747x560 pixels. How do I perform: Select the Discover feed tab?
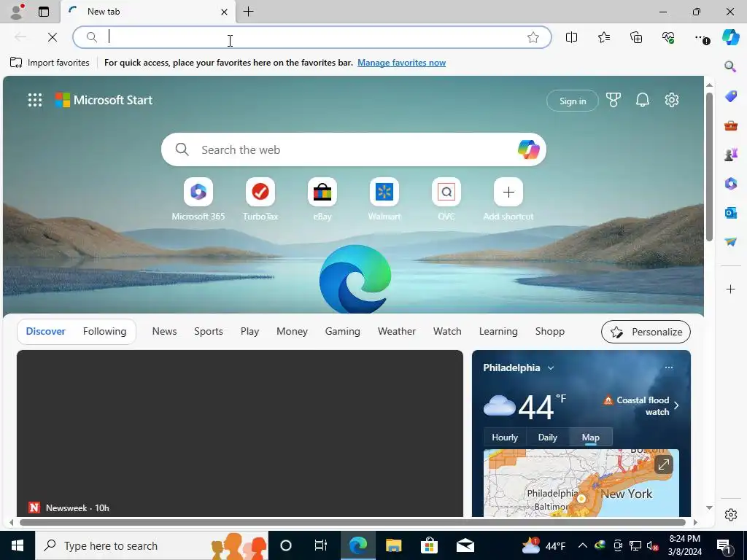[46, 332]
